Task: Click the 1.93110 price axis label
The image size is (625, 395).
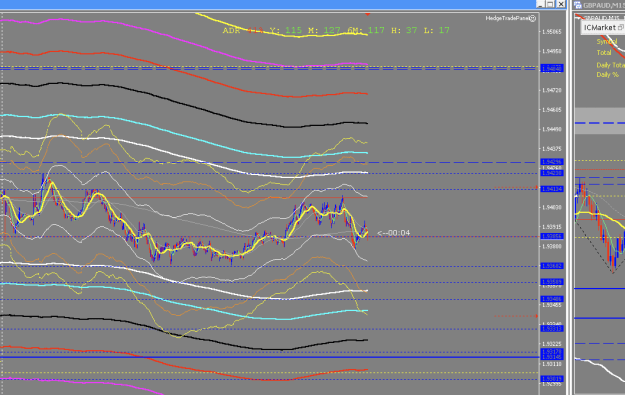Action: pos(552,364)
